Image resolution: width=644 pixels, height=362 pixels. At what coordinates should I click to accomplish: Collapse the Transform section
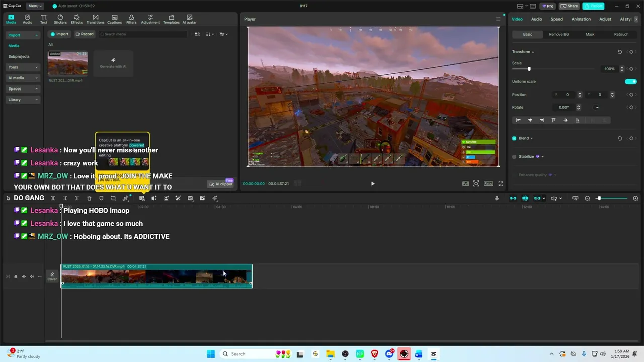[x=533, y=52]
